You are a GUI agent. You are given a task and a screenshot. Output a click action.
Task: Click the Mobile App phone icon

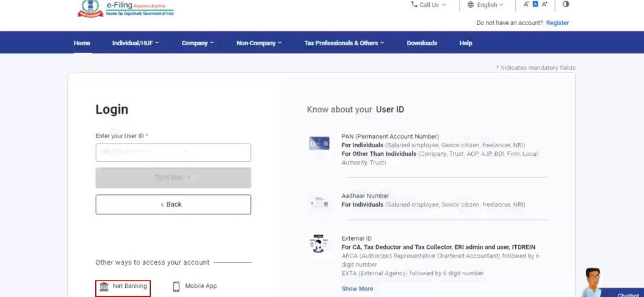point(176,287)
